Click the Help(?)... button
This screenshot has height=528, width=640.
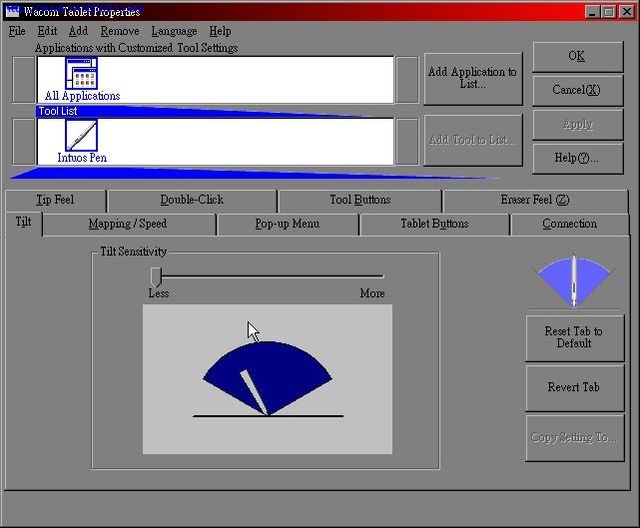coord(578,158)
